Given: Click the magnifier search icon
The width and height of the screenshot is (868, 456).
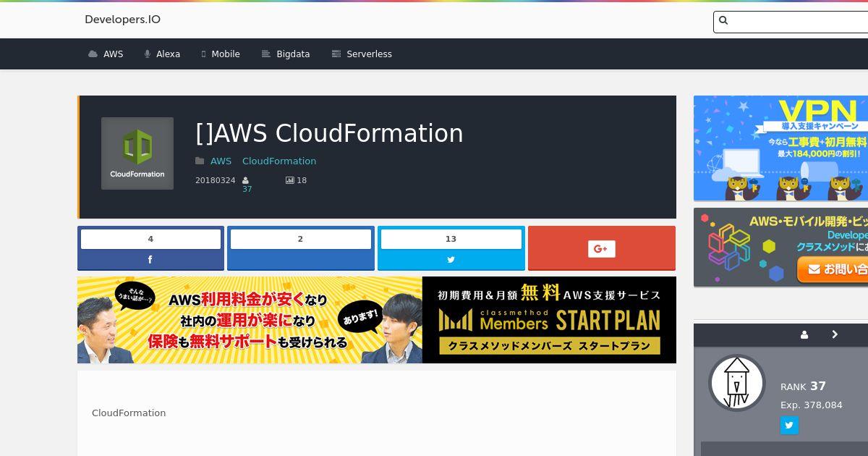Looking at the screenshot, I should tap(723, 21).
